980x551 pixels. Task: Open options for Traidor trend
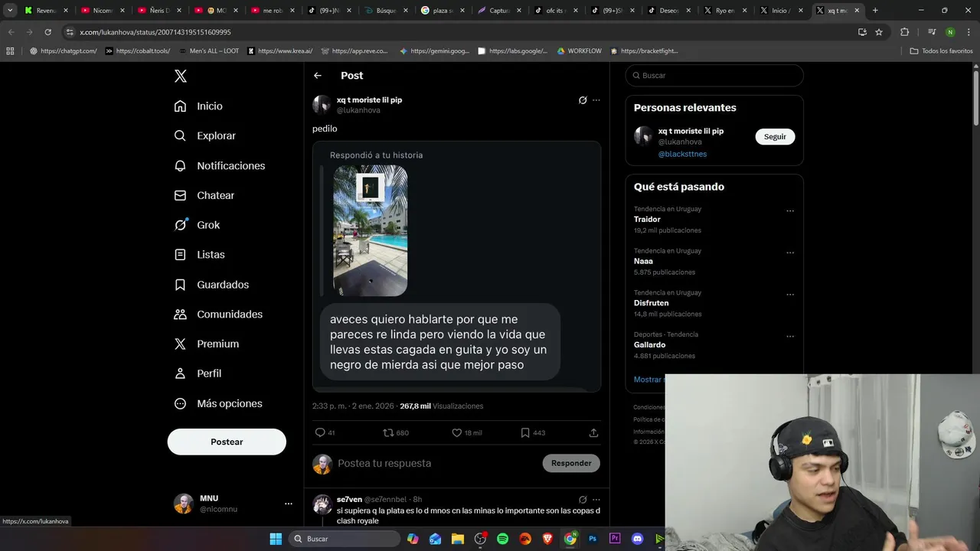(x=790, y=211)
